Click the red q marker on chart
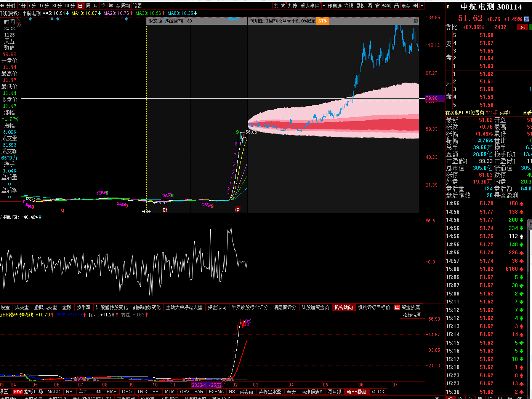532x399 pixels. (63, 210)
